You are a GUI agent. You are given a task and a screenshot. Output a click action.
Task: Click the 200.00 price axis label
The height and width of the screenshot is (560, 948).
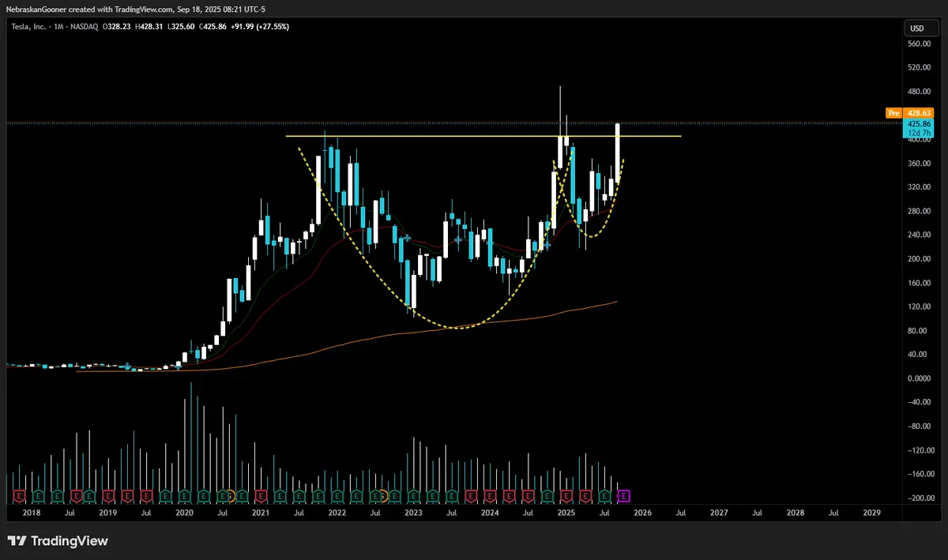click(x=920, y=259)
